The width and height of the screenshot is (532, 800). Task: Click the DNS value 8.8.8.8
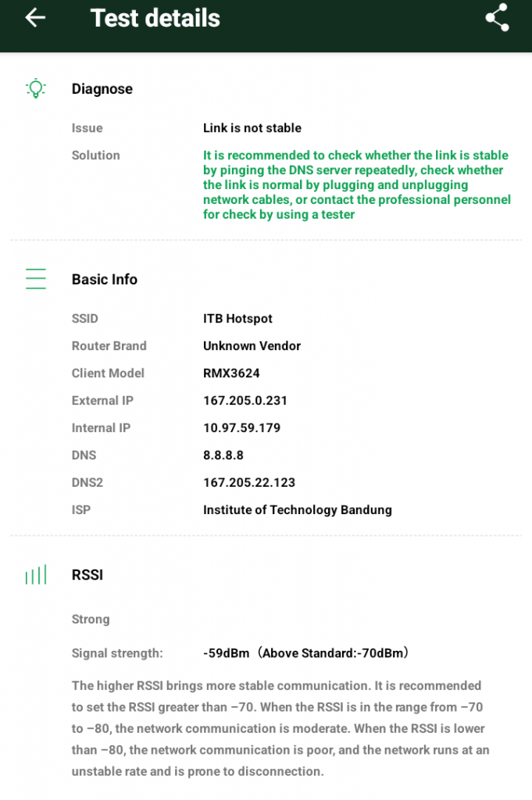222,455
